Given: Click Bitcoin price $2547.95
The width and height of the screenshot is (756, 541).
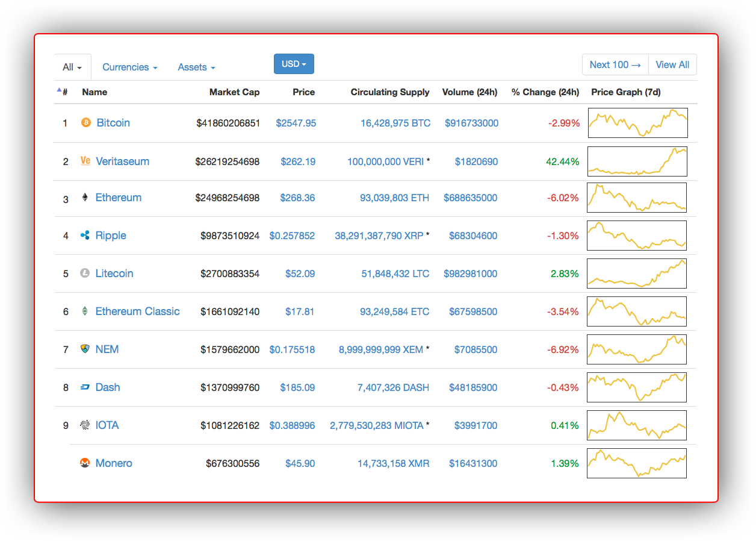Looking at the screenshot, I should pyautogui.click(x=296, y=123).
